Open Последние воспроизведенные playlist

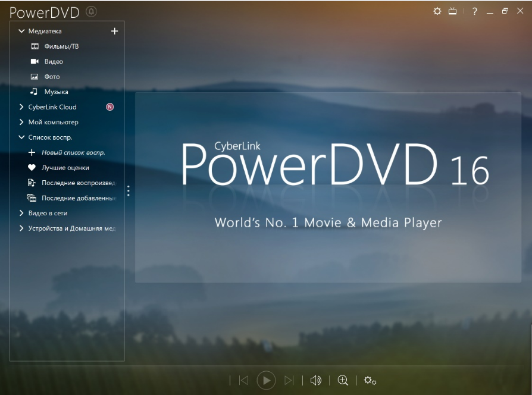[79, 183]
